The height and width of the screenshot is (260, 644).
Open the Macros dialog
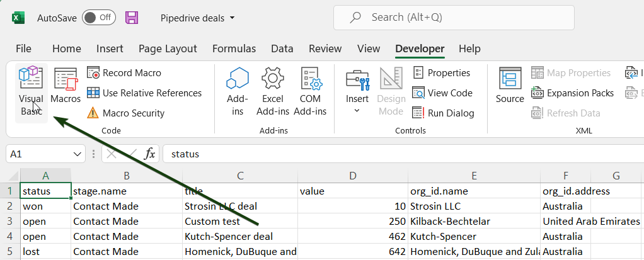66,86
